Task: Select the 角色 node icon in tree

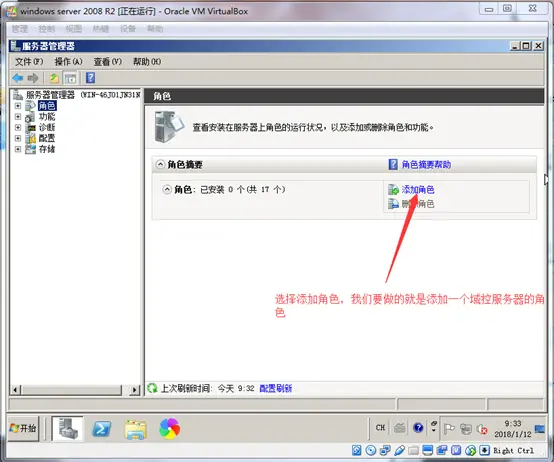Action: pyautogui.click(x=30, y=106)
